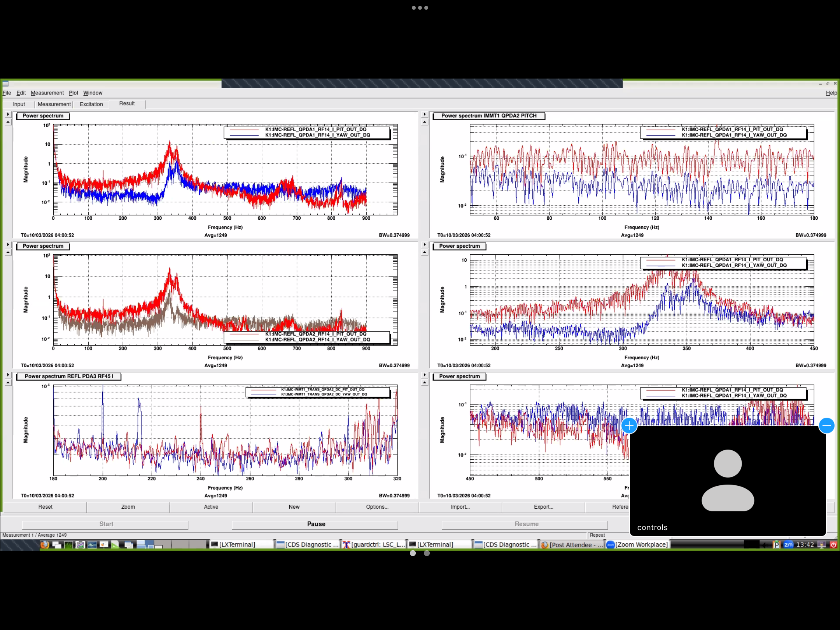The image size is (840, 630).
Task: Expand options arrow for bottom-right Power spectrum plot
Action: [x=425, y=375]
